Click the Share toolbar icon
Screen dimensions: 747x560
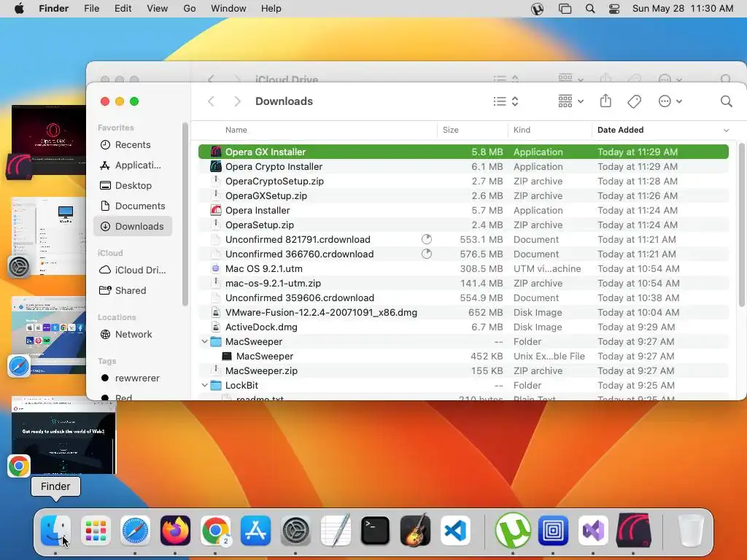coord(605,101)
